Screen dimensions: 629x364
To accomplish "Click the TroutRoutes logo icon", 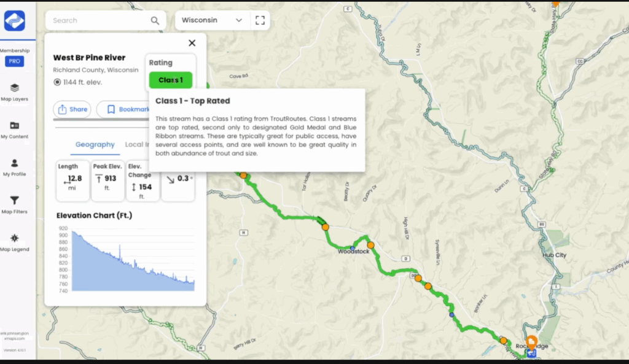I will click(15, 21).
